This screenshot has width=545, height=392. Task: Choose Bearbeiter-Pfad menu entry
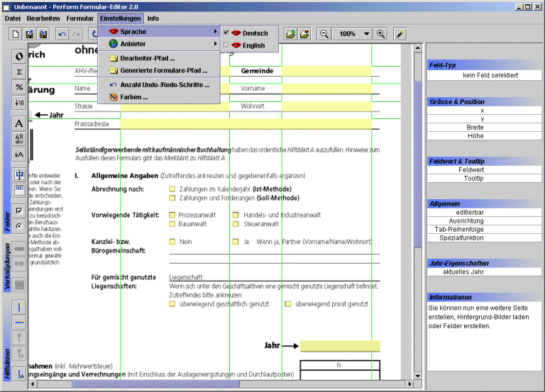[x=159, y=58]
